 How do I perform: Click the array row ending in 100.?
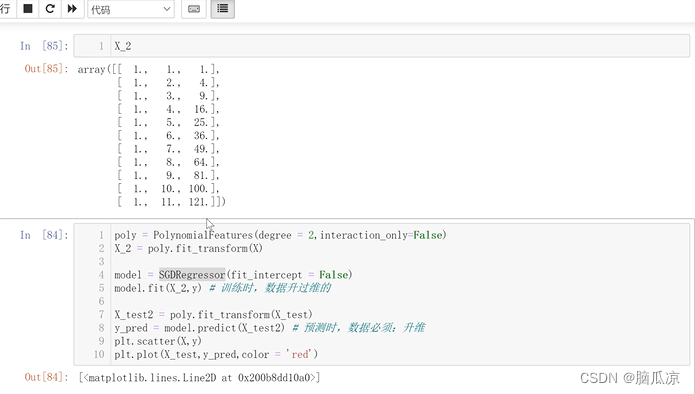(x=168, y=189)
